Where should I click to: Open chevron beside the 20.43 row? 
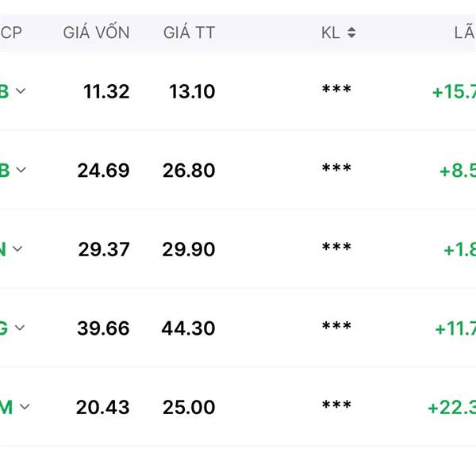click(25, 406)
